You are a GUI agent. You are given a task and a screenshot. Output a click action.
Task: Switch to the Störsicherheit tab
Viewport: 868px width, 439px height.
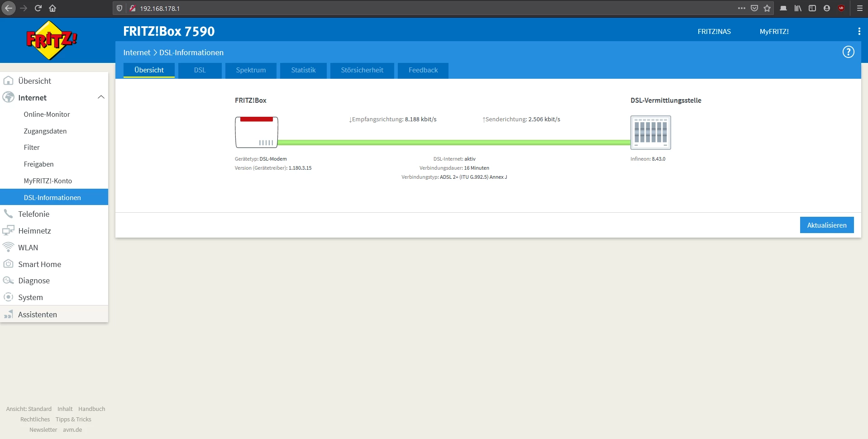(362, 70)
